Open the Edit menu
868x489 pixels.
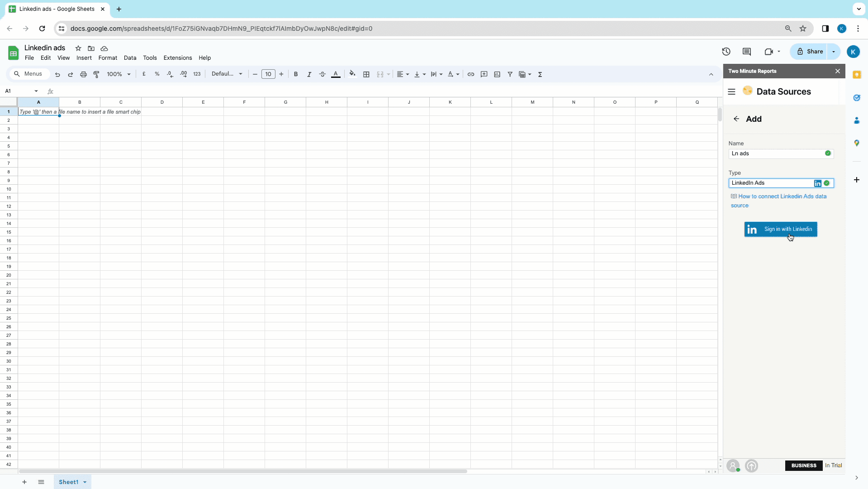(46, 58)
